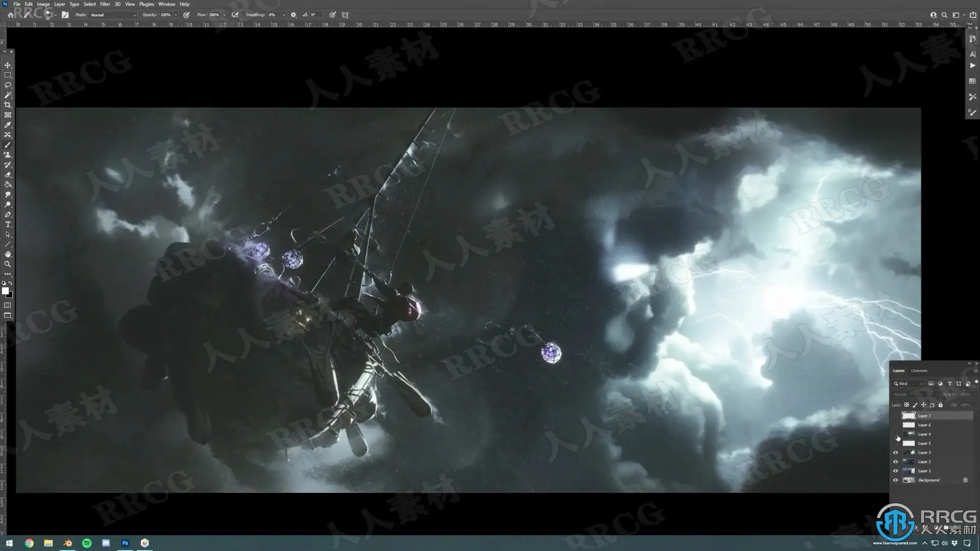
Task: Collapse the Layers panel with double arrows
Action: [x=970, y=363]
